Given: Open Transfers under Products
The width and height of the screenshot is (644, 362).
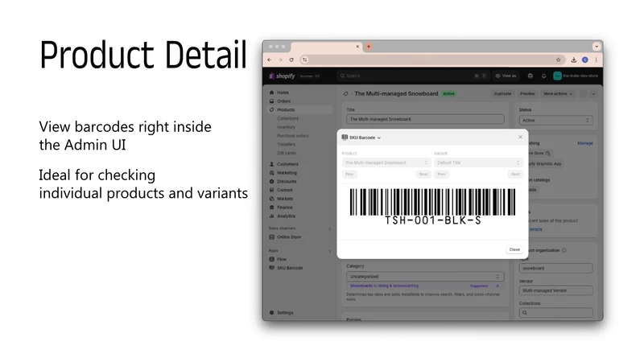Looking at the screenshot, I should [x=286, y=145].
